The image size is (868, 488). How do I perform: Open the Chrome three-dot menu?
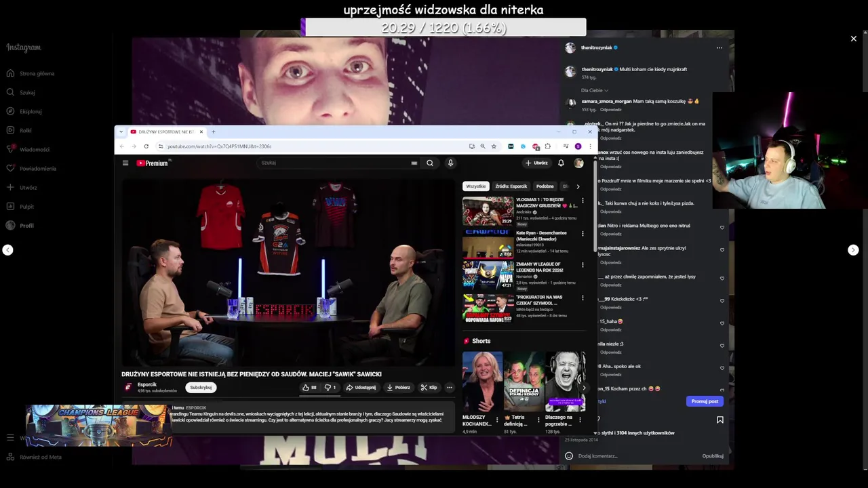click(590, 146)
